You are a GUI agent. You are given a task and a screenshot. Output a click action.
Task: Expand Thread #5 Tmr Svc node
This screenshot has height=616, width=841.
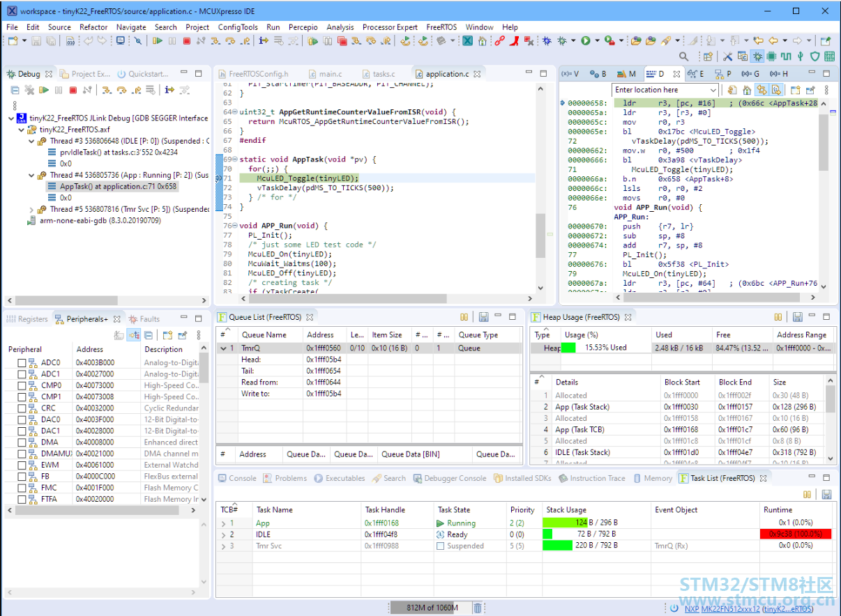pyautogui.click(x=32, y=209)
